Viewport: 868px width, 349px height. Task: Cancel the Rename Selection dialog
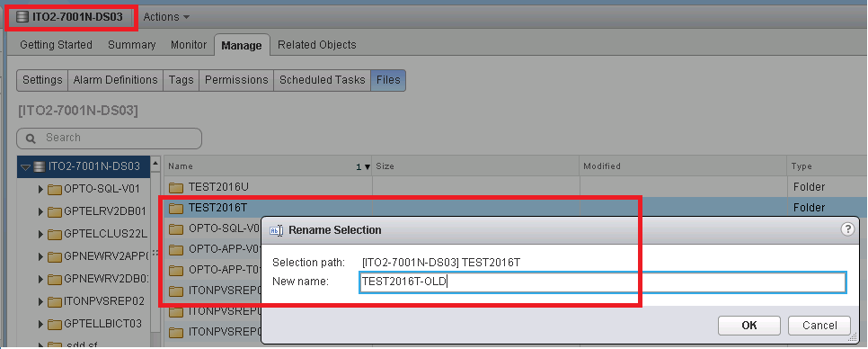pos(819,326)
